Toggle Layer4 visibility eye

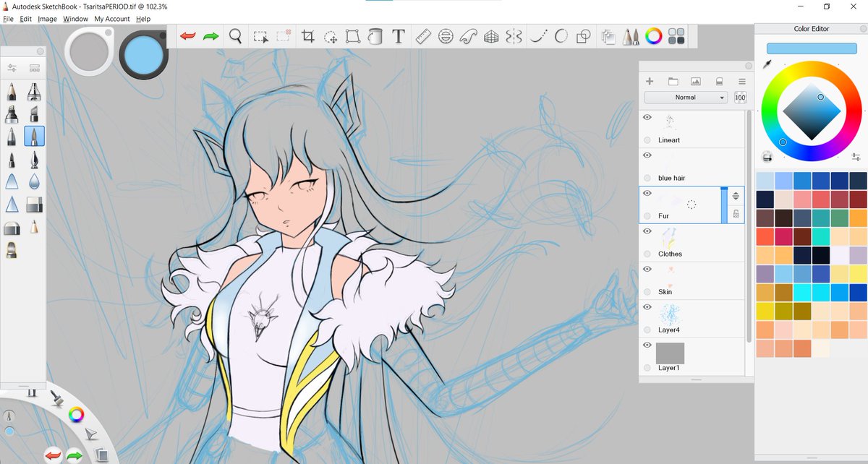point(647,307)
